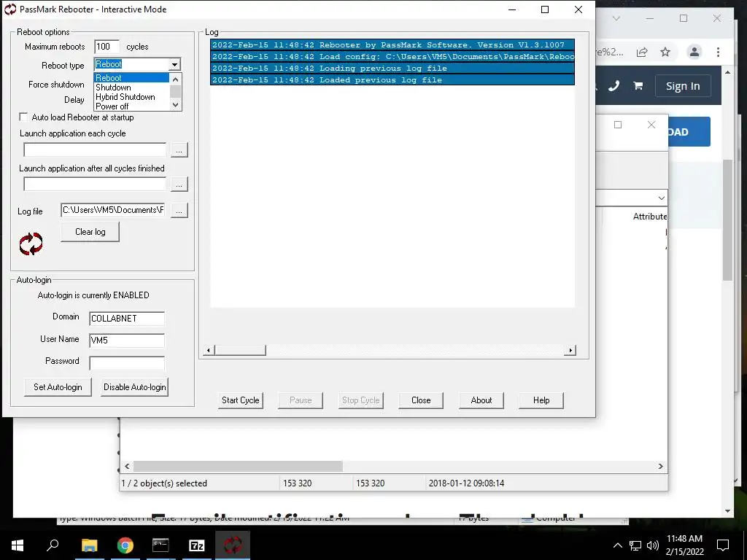Image resolution: width=747 pixels, height=560 pixels.
Task: Select the Rebooter version log entry
Action: click(x=392, y=44)
